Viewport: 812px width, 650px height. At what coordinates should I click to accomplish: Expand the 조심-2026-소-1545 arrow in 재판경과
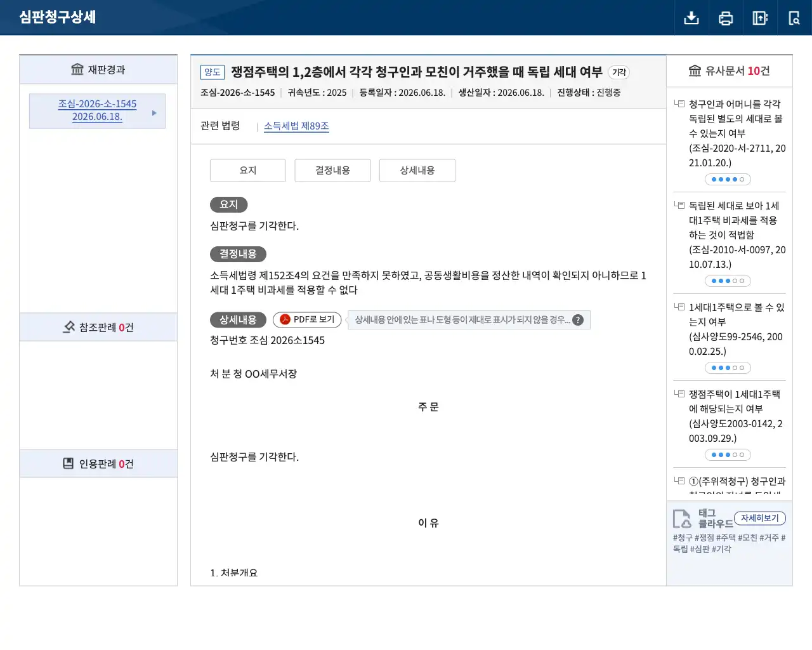(x=154, y=112)
